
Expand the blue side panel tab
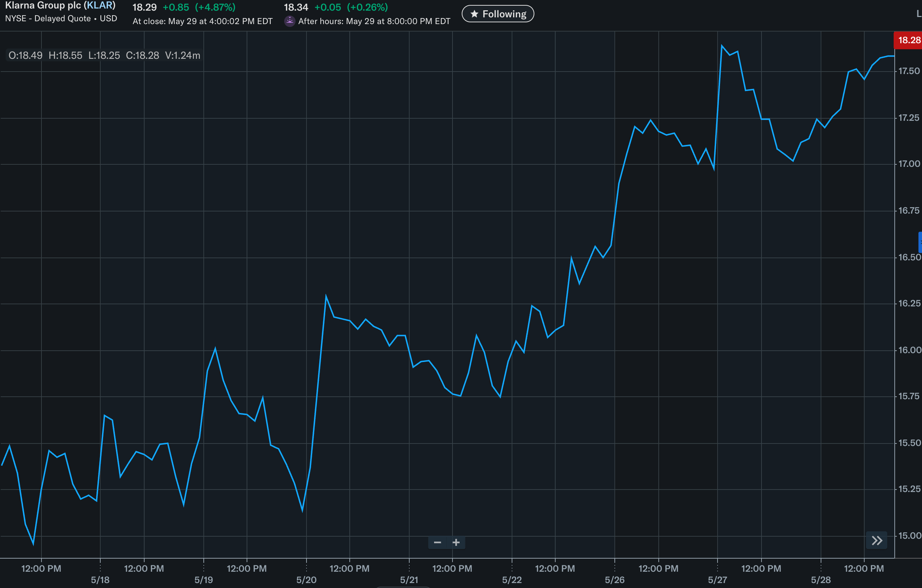tap(920, 242)
